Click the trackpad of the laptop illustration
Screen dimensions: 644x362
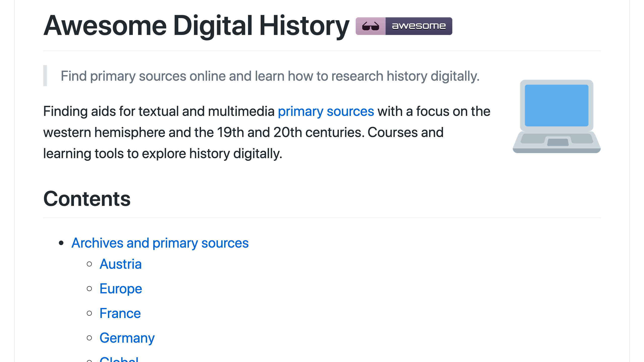tap(558, 142)
